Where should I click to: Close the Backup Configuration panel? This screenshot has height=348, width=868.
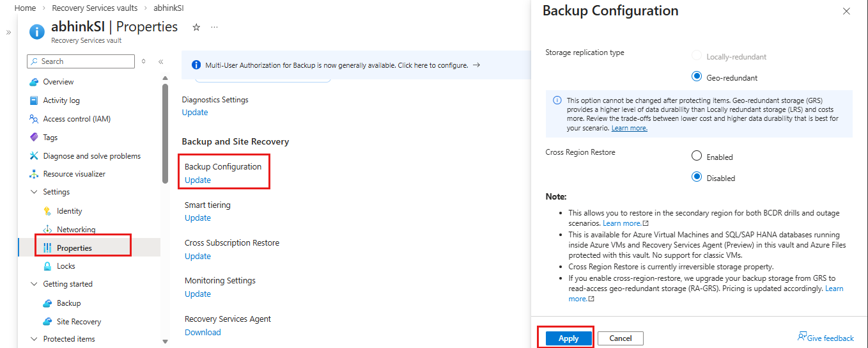tap(846, 12)
